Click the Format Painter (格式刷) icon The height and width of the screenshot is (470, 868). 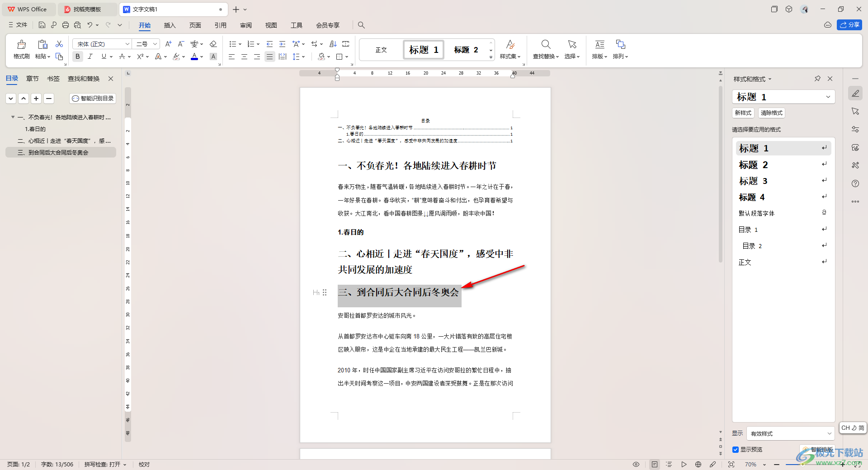tap(21, 44)
